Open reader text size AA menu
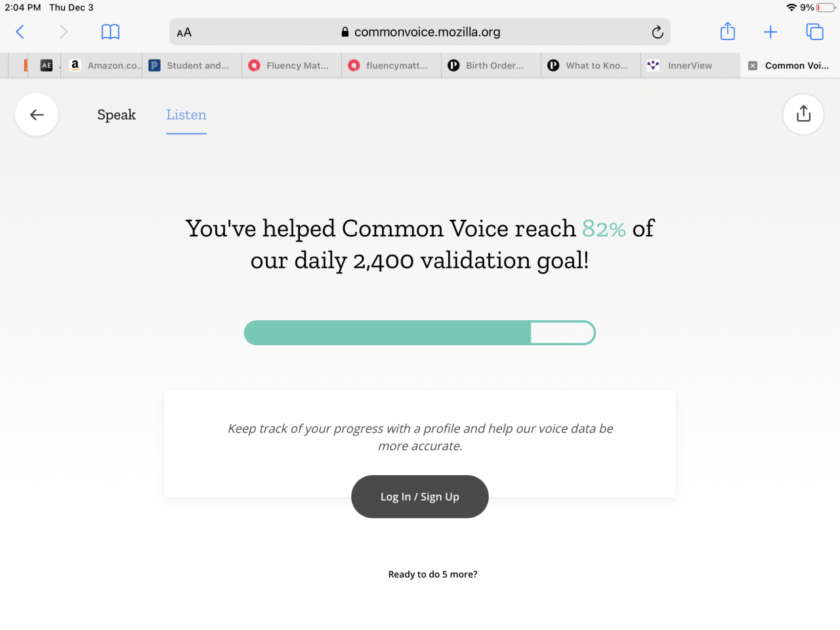This screenshot has height=630, width=840. [x=184, y=32]
